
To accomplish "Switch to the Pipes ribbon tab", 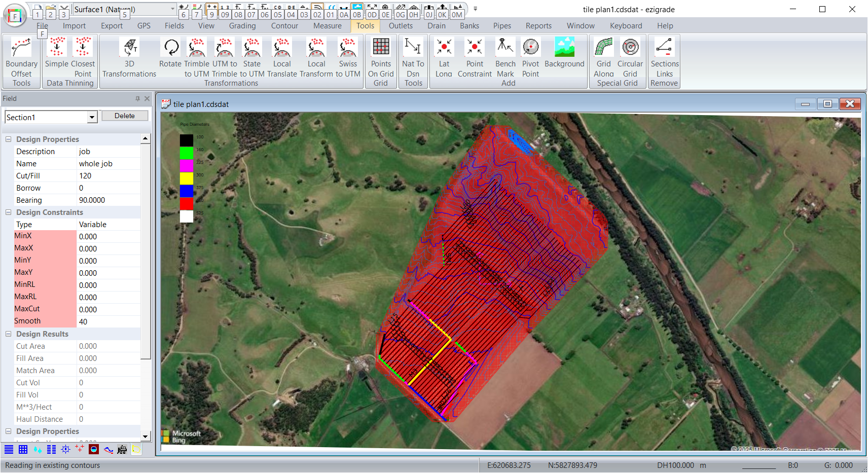I will [x=502, y=26].
